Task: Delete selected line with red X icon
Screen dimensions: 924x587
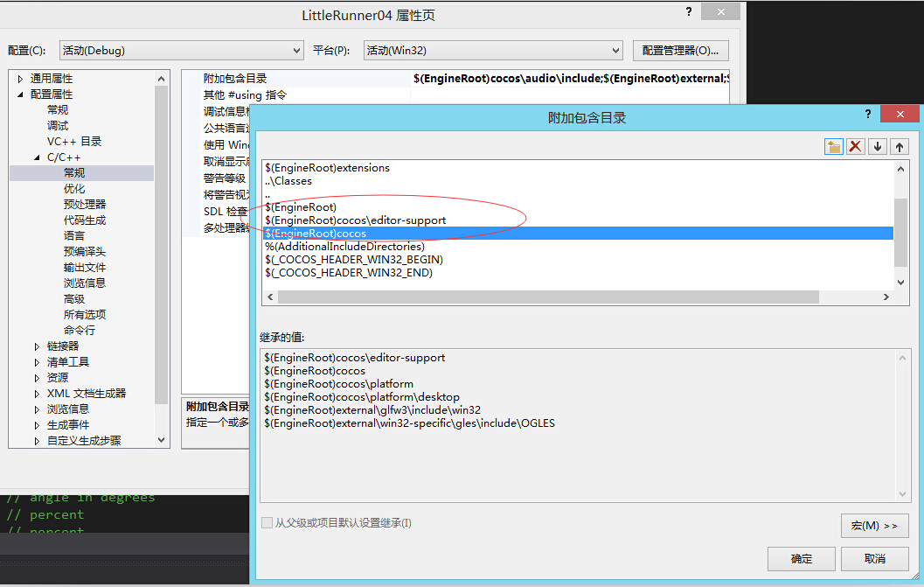Action: click(x=856, y=147)
